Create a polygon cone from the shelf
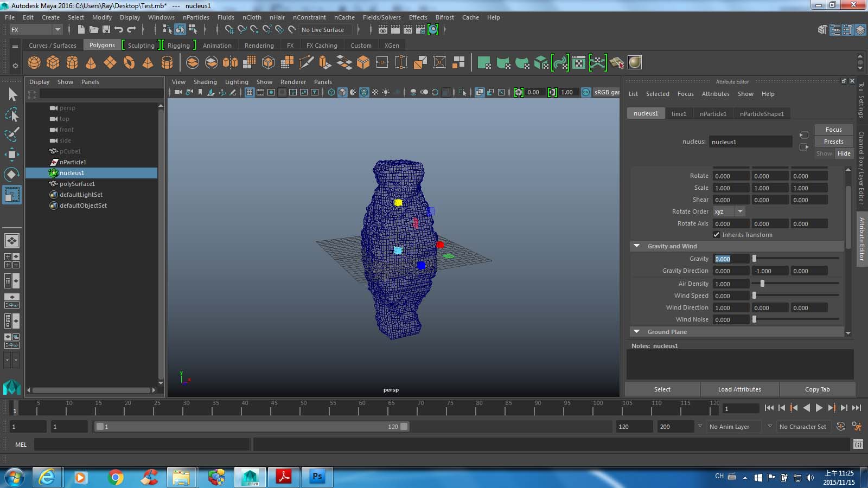Screen dimensions: 868x488 pos(91,62)
